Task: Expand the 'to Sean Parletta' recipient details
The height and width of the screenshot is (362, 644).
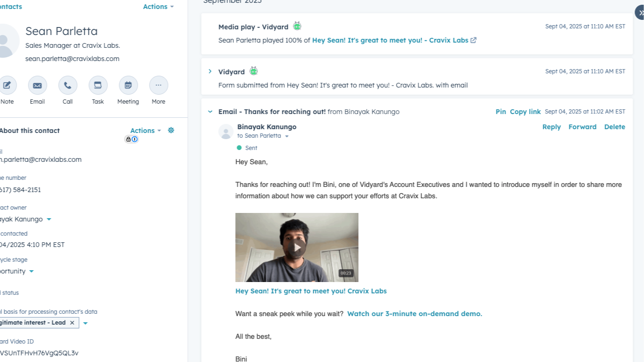Action: (x=287, y=135)
